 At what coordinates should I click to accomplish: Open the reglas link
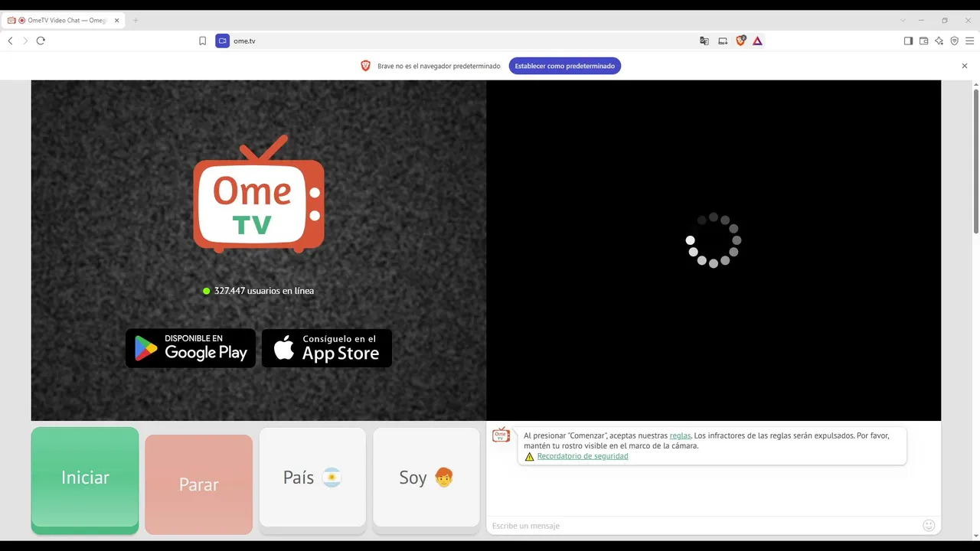pos(680,435)
